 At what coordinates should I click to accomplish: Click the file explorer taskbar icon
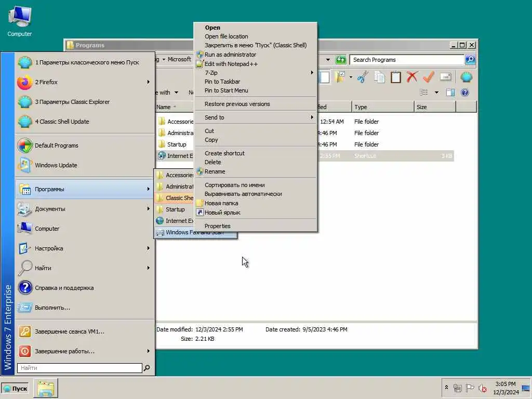pyautogui.click(x=46, y=388)
